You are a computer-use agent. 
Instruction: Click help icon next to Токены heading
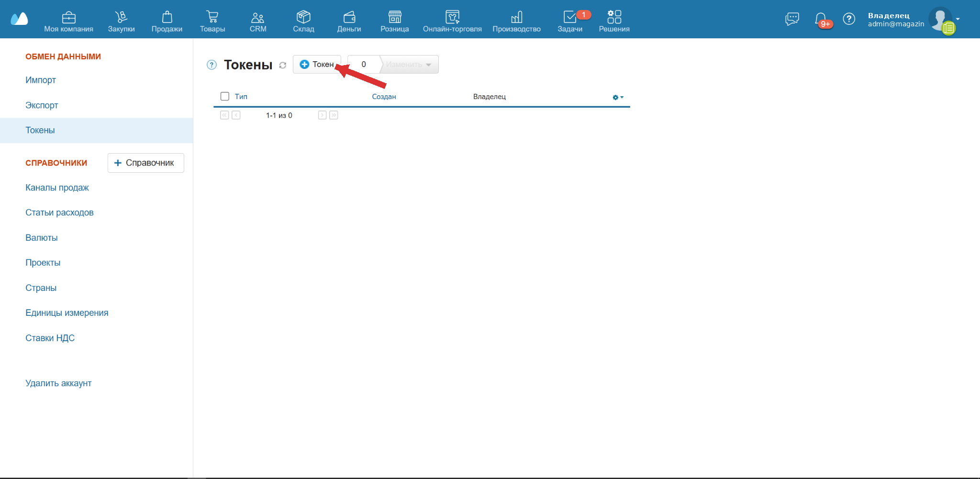pyautogui.click(x=212, y=65)
